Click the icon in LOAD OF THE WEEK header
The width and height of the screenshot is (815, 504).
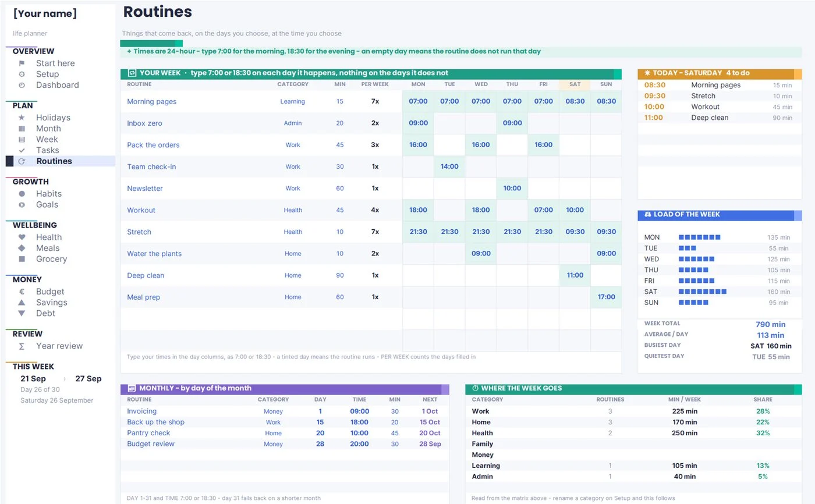pyautogui.click(x=647, y=214)
